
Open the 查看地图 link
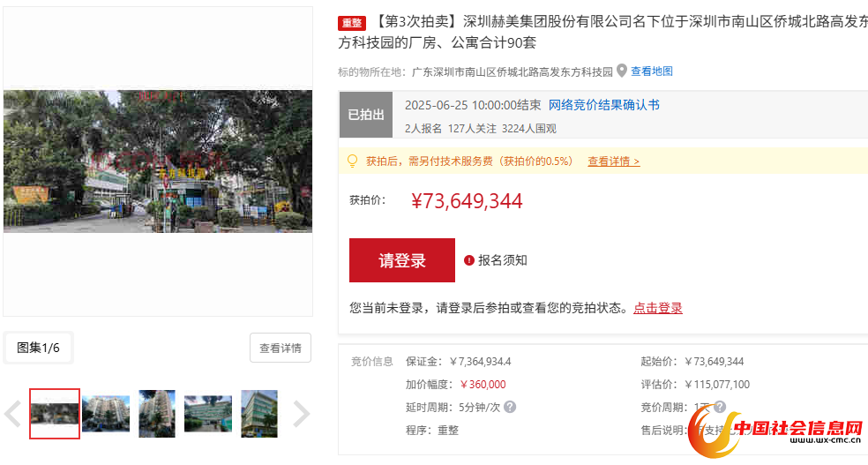click(x=651, y=71)
